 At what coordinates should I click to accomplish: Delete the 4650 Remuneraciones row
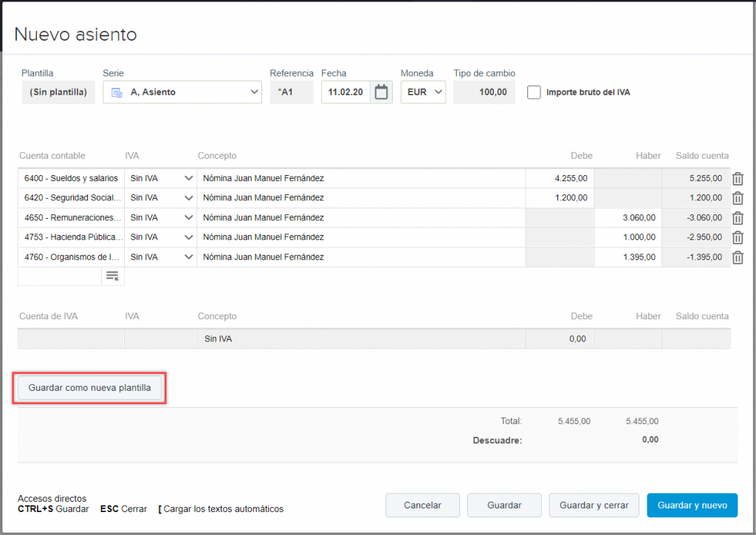(x=738, y=218)
